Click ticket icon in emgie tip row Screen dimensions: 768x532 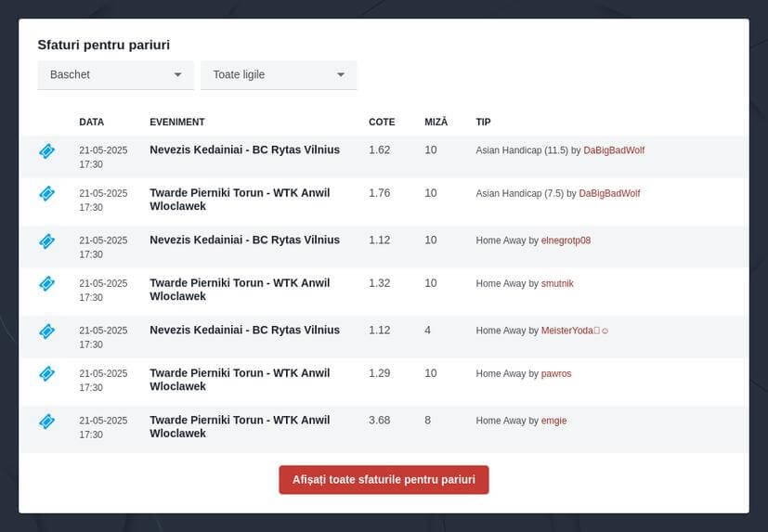[x=47, y=422]
